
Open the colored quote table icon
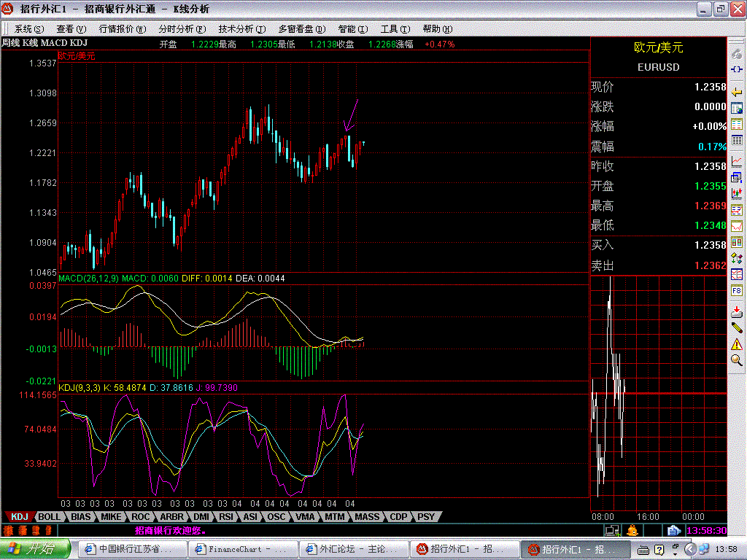737,124
